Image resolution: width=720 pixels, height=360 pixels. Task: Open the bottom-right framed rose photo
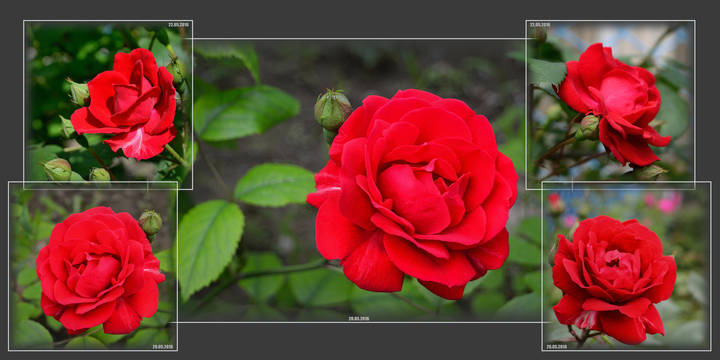(626, 266)
